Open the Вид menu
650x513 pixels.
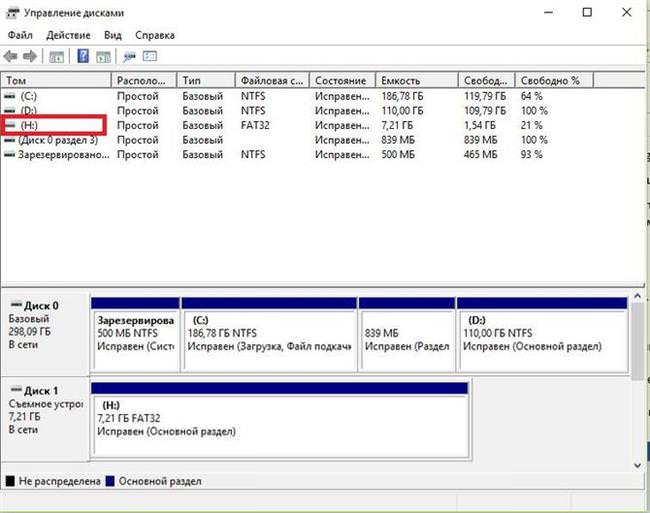(112, 35)
